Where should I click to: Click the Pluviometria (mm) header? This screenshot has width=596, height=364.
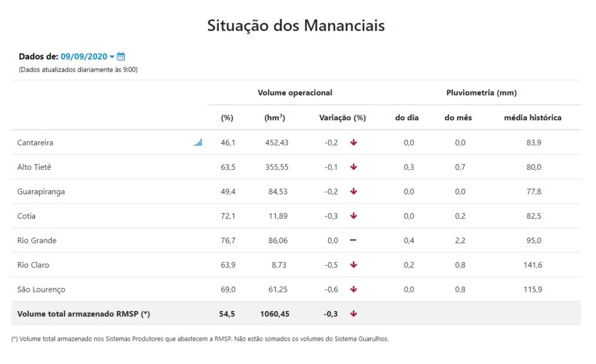click(481, 92)
